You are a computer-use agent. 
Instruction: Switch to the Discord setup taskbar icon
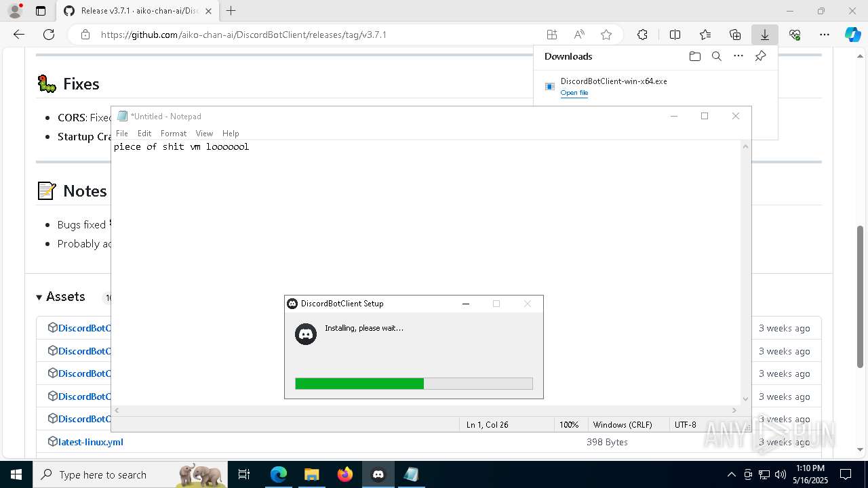point(378,474)
